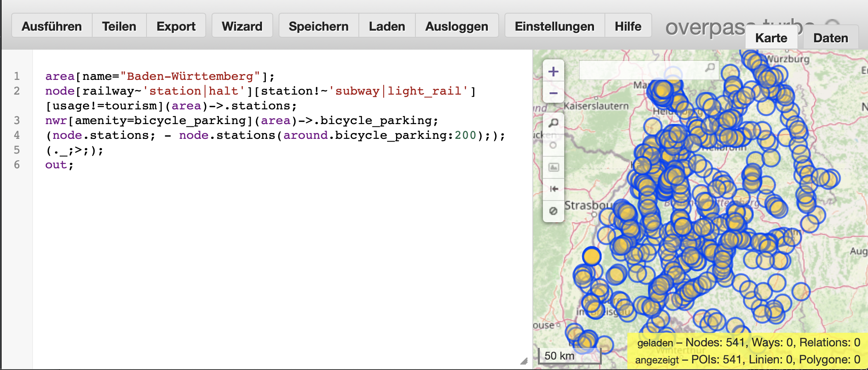Save the query via Speichern
The width and height of the screenshot is (868, 370).
point(318,26)
